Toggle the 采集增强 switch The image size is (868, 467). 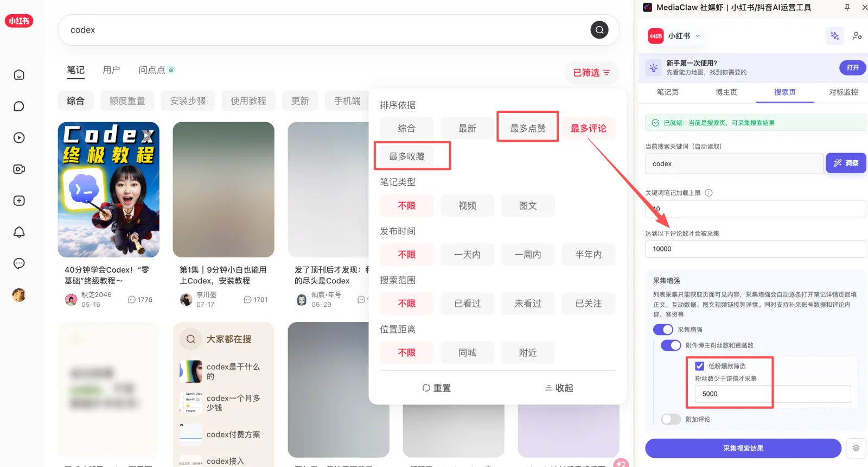663,330
